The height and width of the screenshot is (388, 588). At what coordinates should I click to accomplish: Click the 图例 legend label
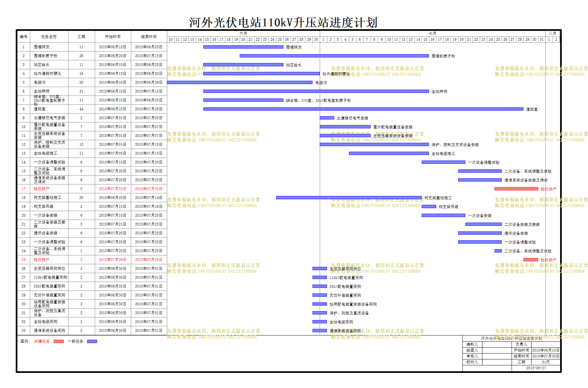25,341
